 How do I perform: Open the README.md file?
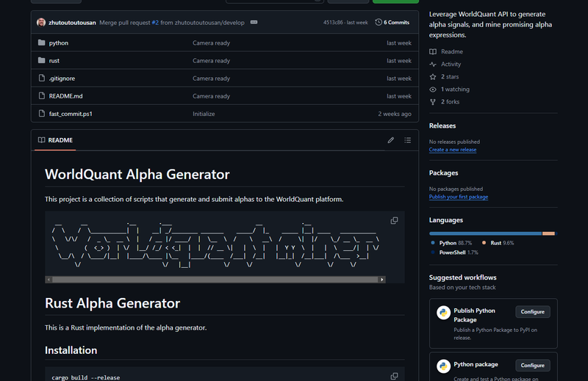pyautogui.click(x=65, y=96)
